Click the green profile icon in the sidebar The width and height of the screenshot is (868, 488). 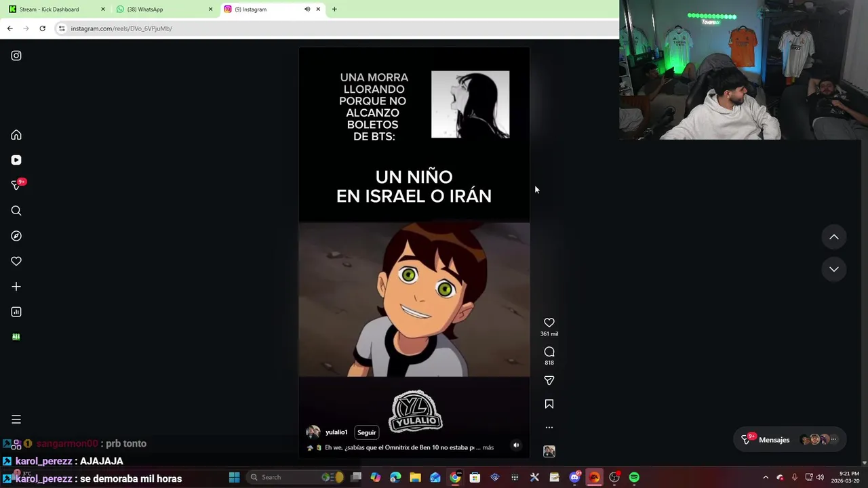16,337
